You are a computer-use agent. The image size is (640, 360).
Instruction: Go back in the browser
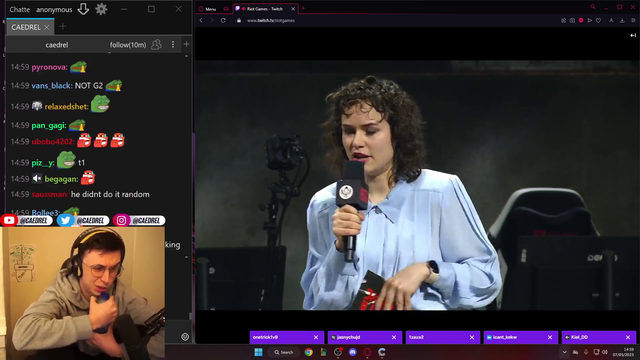(x=201, y=20)
